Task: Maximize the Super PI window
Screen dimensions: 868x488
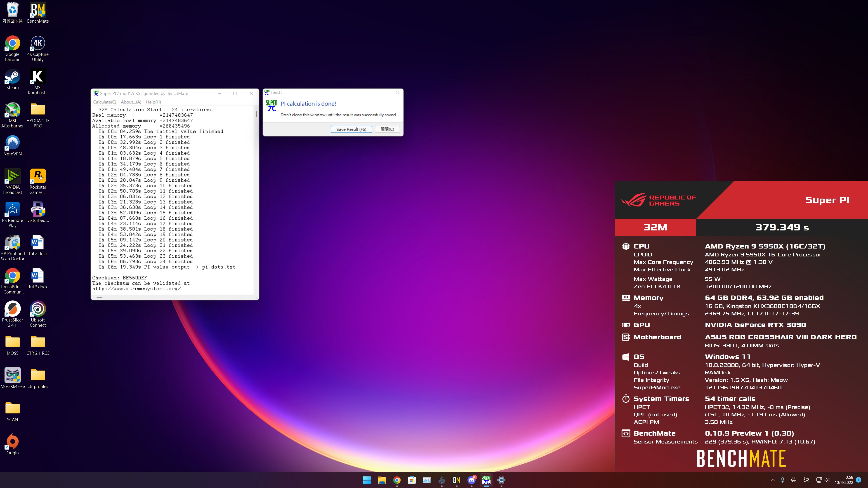Action: 235,93
